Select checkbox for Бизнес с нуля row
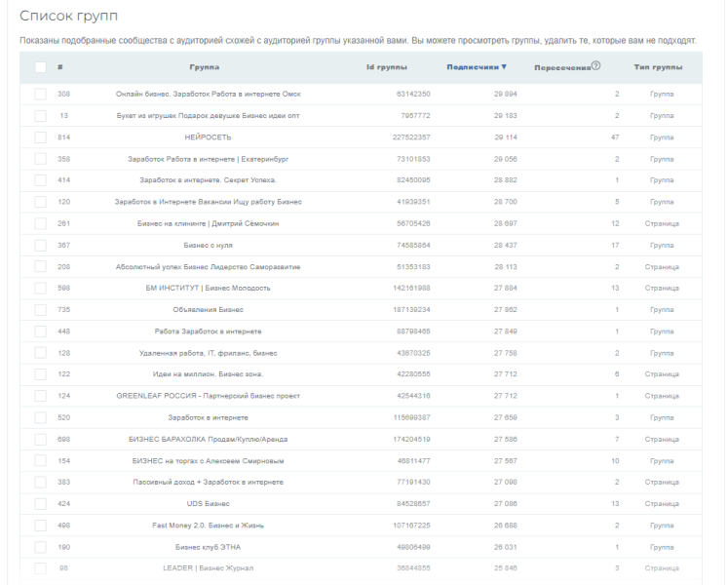This screenshot has height=585, width=728. pos(41,245)
